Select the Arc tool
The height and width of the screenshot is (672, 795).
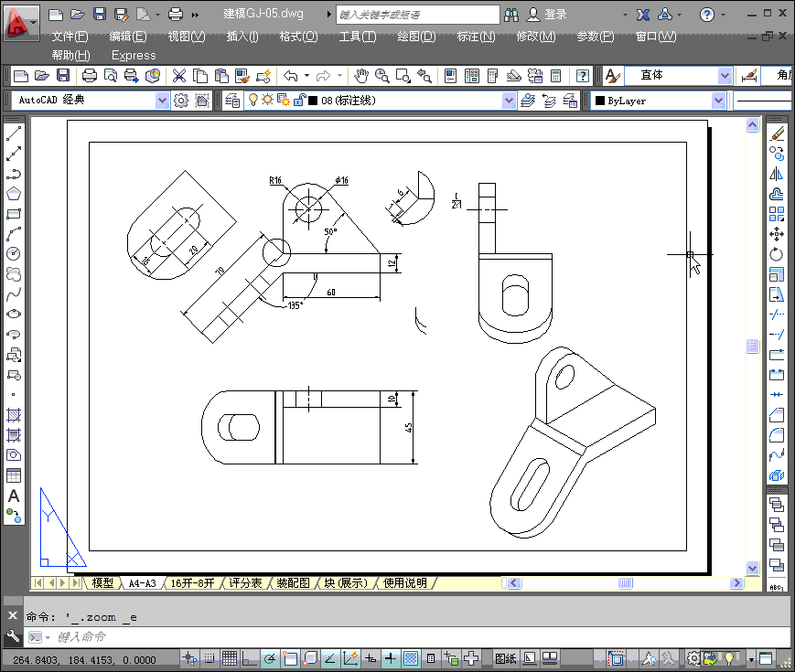click(14, 234)
